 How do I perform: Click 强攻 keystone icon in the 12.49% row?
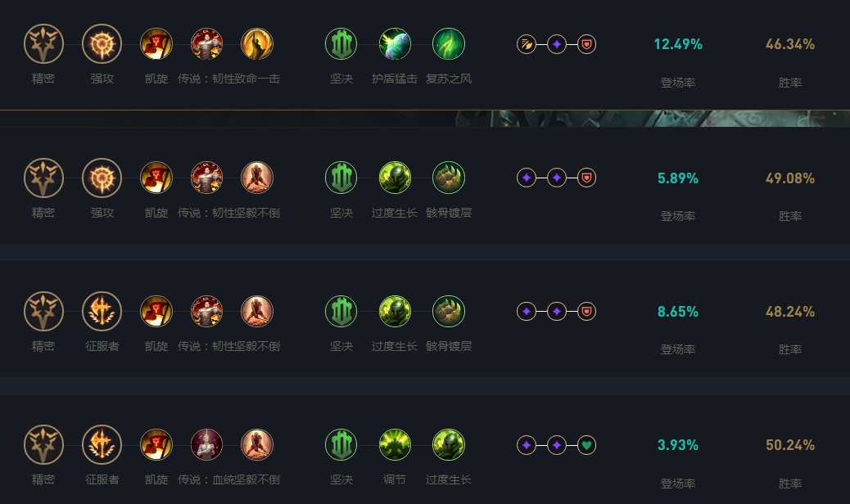102,44
